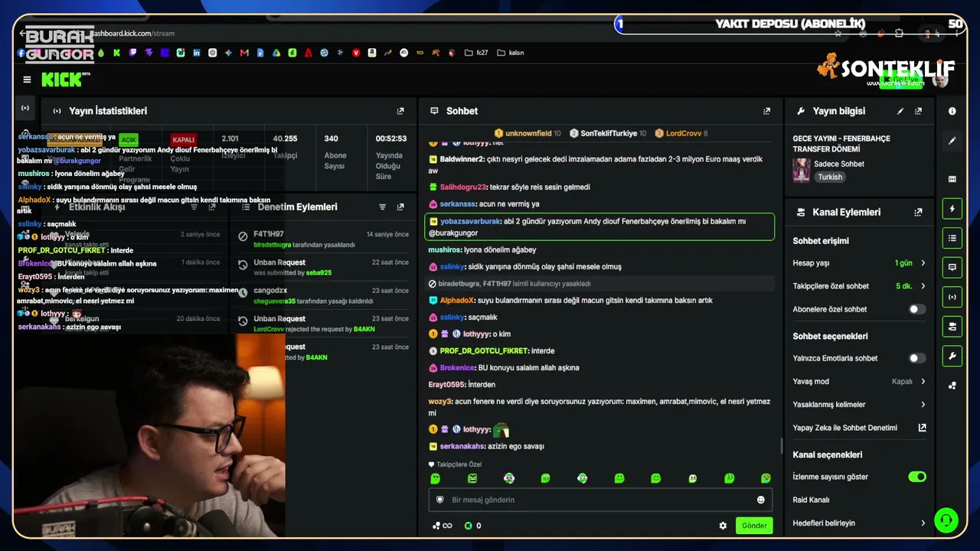This screenshot has width=980, height=551.
Task: Pop out the Yayın İstatistikleri panel
Action: 400,111
